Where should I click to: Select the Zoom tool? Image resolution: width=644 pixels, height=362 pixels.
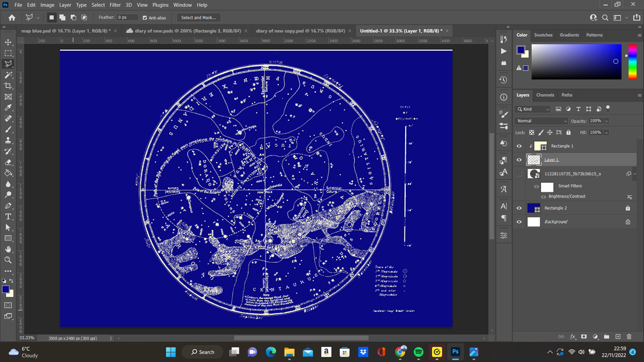8,260
